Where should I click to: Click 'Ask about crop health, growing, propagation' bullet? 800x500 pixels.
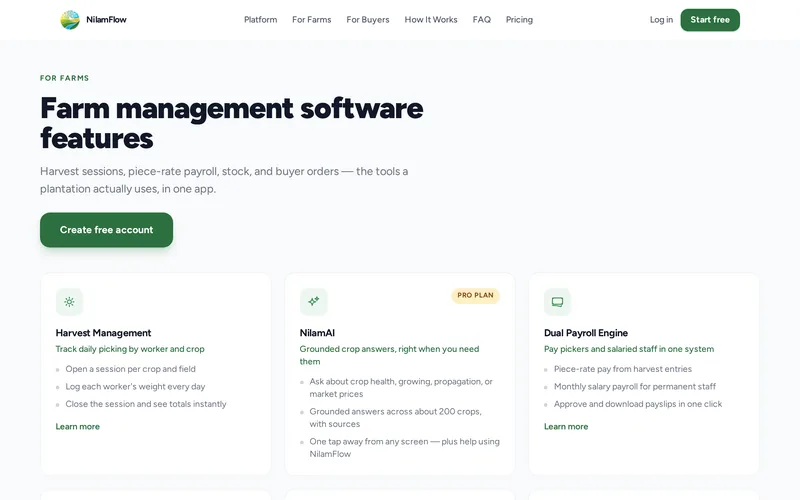click(401, 388)
